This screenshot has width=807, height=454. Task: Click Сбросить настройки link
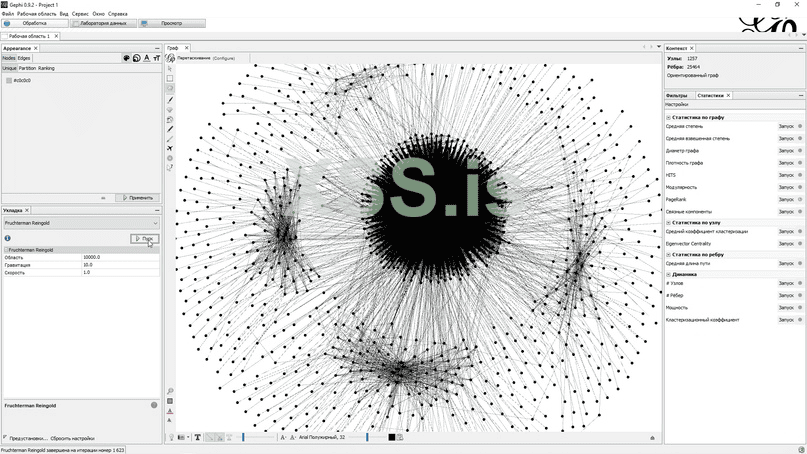click(72, 439)
